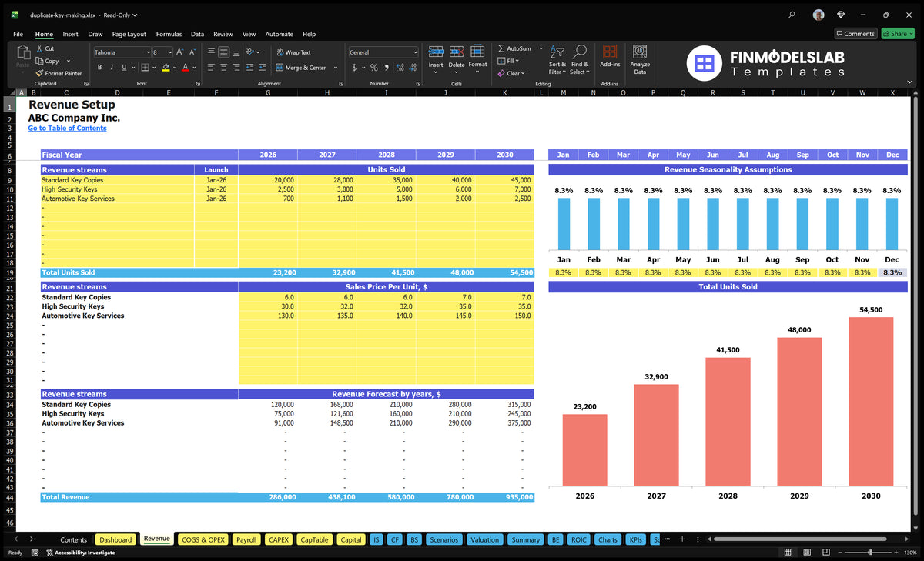Click the Copy icon
The image size is (924, 561).
point(39,61)
